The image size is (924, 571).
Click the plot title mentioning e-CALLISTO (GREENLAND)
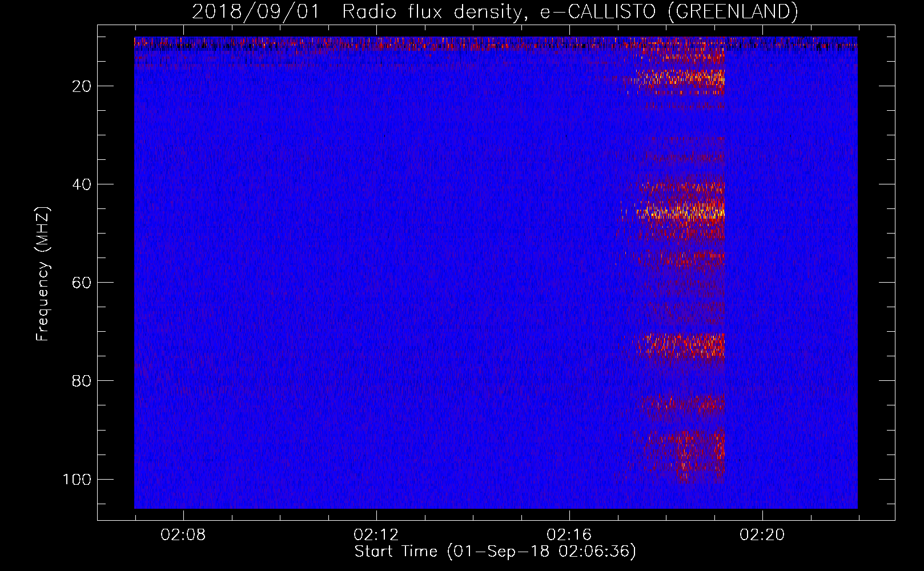(495, 11)
